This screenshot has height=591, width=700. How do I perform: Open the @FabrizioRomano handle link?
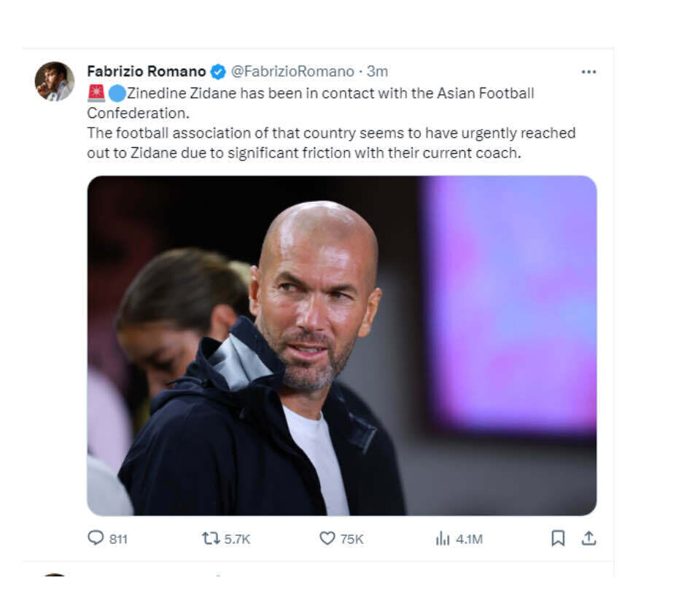tap(292, 71)
